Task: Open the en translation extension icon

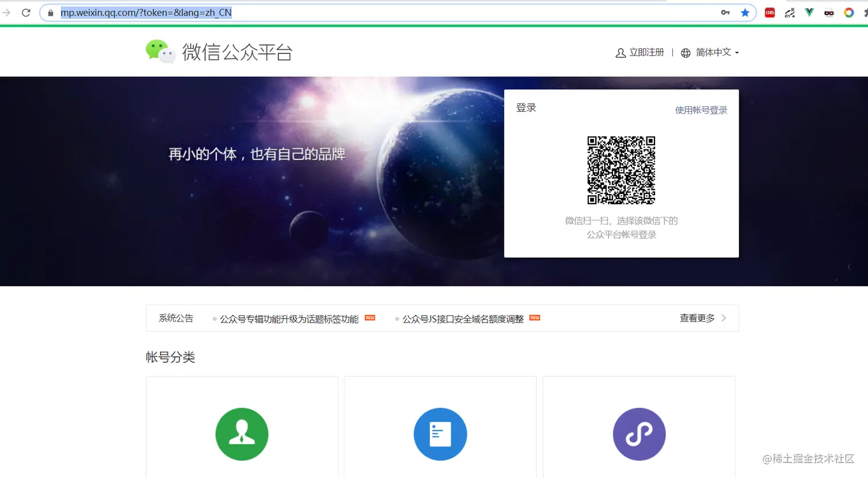Action: click(790, 13)
